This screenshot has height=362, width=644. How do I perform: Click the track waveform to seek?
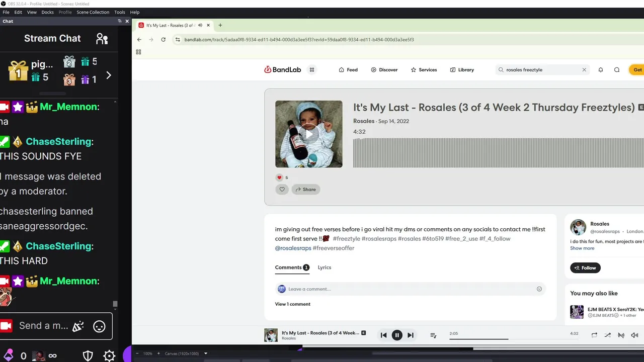(x=498, y=153)
